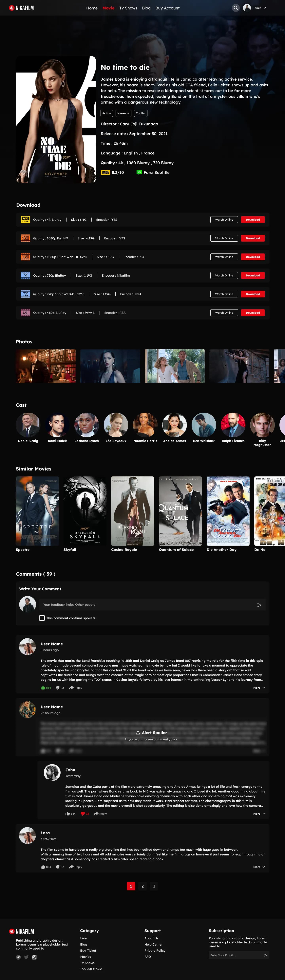Like Lara's comment
Image resolution: width=285 pixels, height=980 pixels.
[43, 867]
